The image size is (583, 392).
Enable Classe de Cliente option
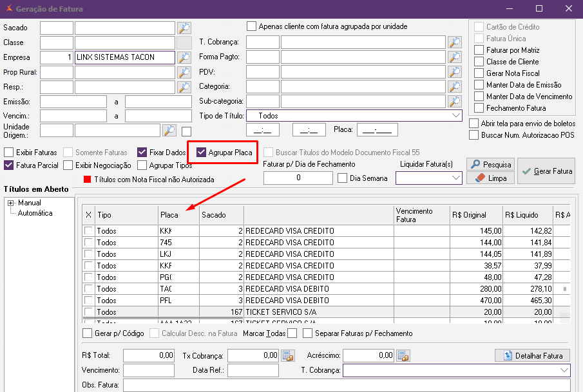point(479,62)
